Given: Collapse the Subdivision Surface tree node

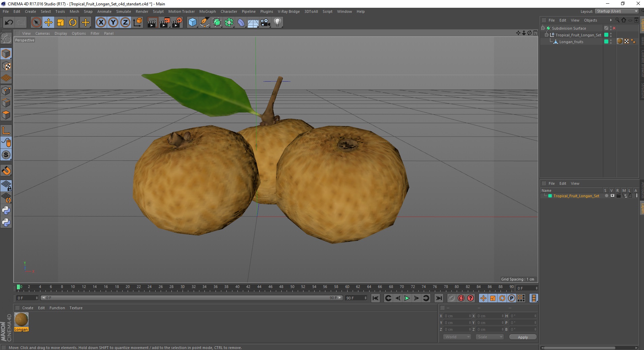Looking at the screenshot, I should 543,28.
